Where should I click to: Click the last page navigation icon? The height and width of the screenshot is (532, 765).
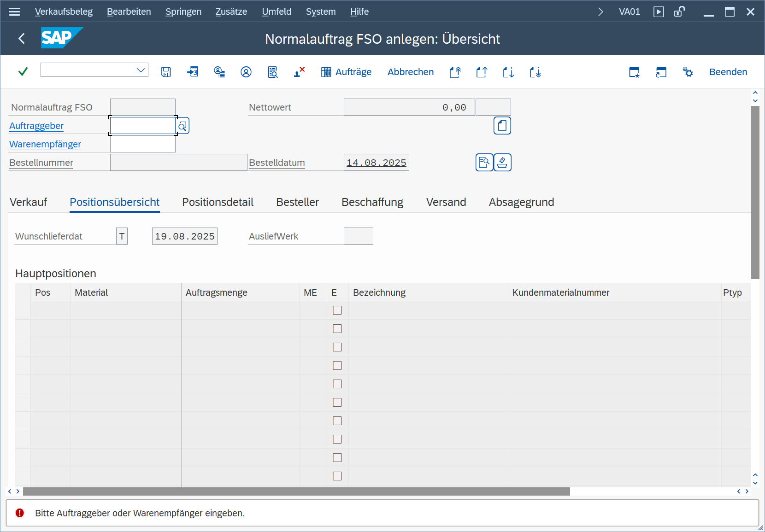[x=535, y=72]
